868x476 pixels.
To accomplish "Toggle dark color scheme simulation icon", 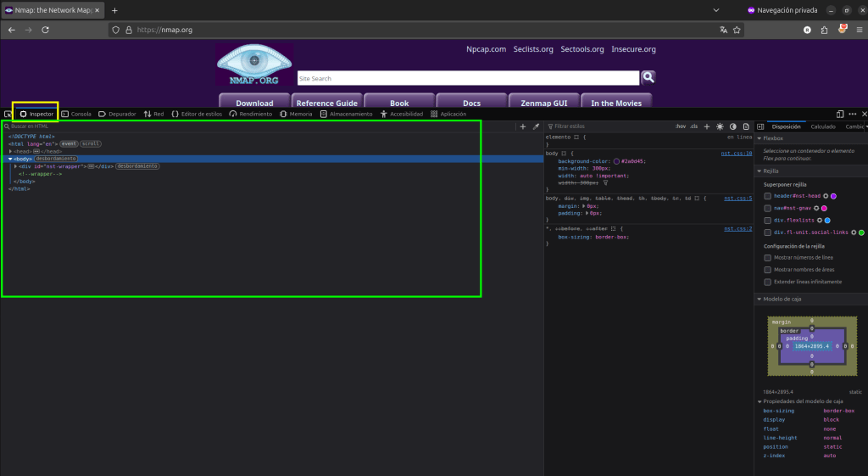I will (733, 126).
